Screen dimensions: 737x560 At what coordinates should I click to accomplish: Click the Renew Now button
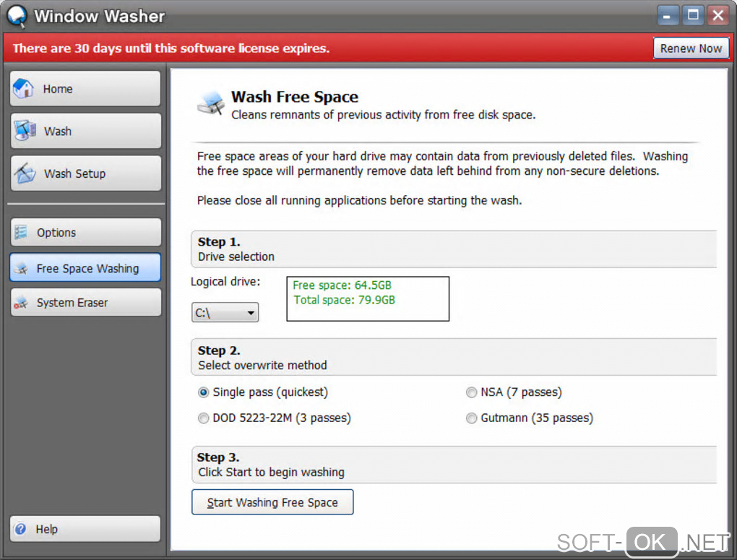pos(691,48)
